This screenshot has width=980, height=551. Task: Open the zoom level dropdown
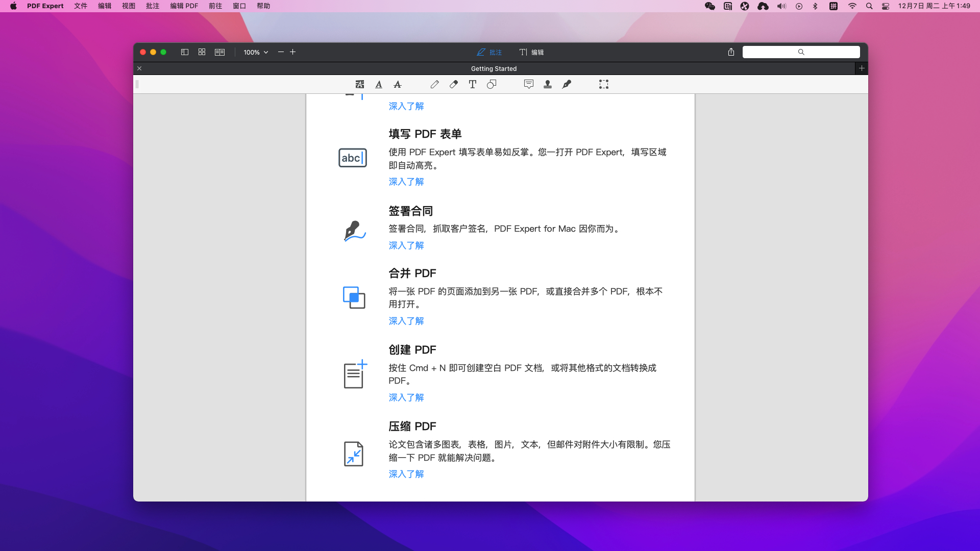[x=255, y=52]
